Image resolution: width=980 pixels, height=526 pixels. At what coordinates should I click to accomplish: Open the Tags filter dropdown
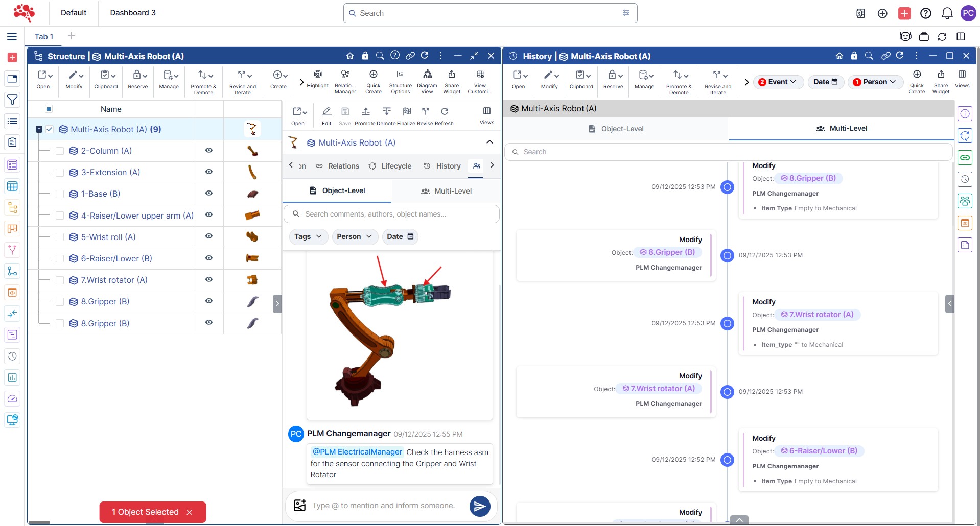click(x=308, y=236)
